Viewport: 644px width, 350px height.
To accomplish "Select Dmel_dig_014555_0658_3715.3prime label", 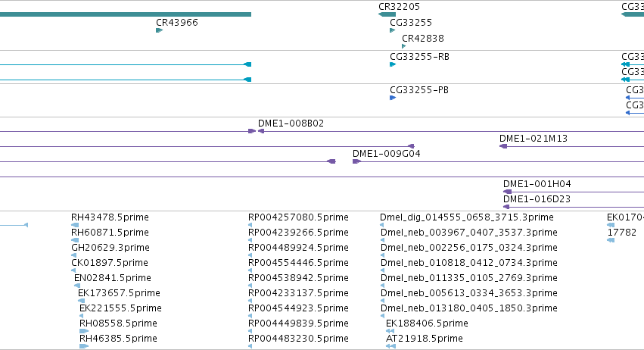I will [467, 217].
